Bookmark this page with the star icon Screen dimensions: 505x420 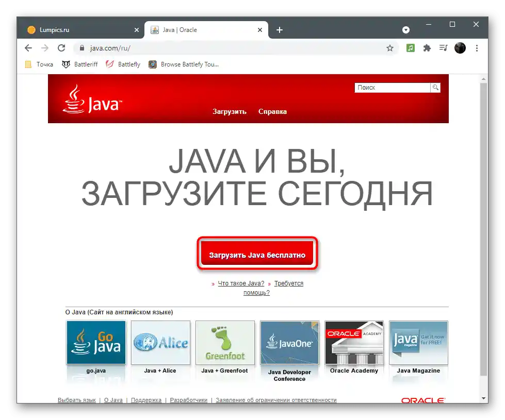(x=390, y=48)
